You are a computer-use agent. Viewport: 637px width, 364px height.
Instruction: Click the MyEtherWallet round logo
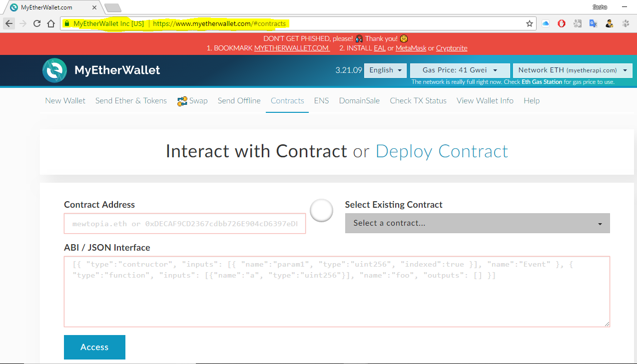coord(54,70)
